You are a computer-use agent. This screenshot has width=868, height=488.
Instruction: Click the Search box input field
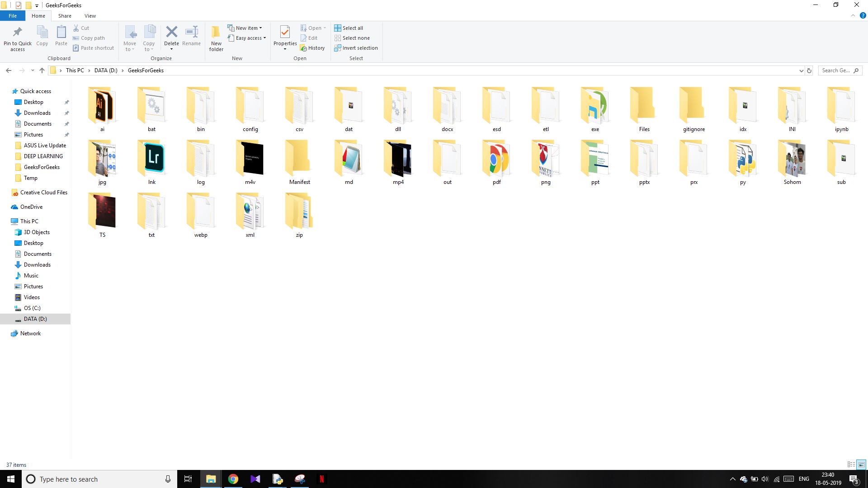pos(839,70)
